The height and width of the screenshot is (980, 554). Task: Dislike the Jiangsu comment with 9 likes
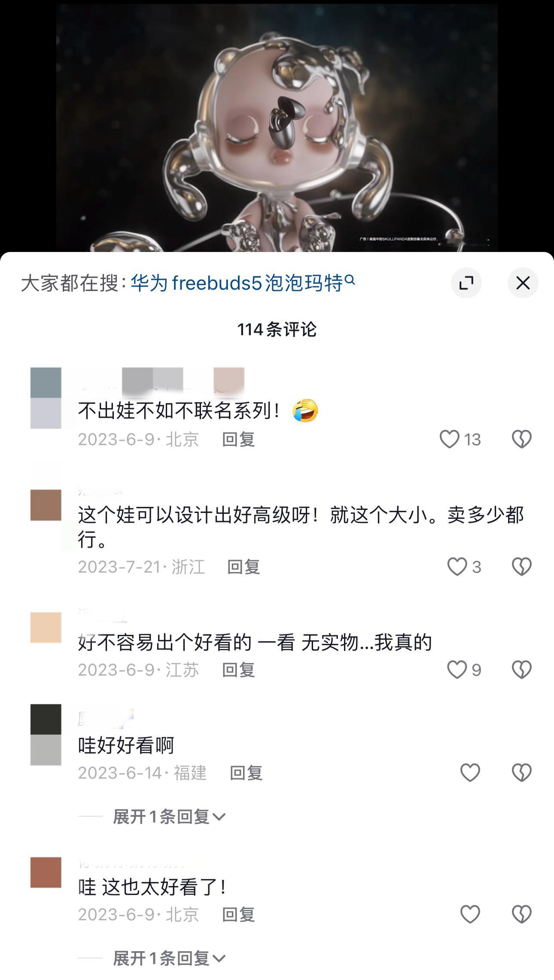pyautogui.click(x=522, y=670)
